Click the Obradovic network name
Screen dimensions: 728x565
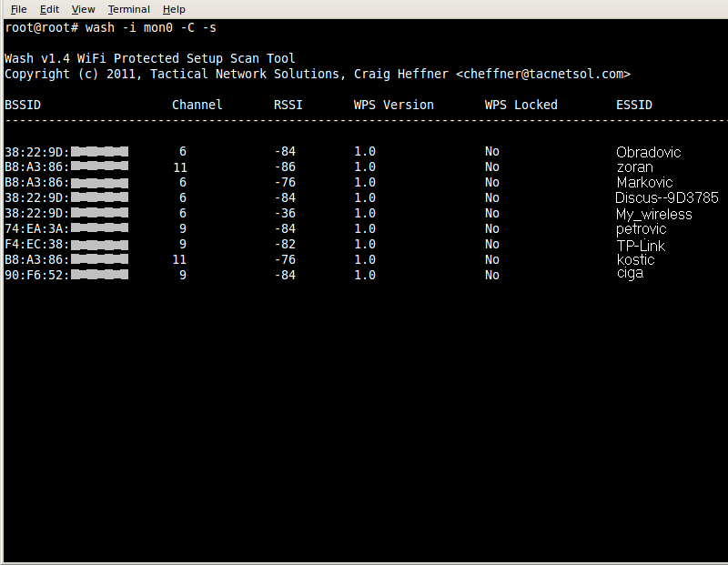pyautogui.click(x=648, y=152)
